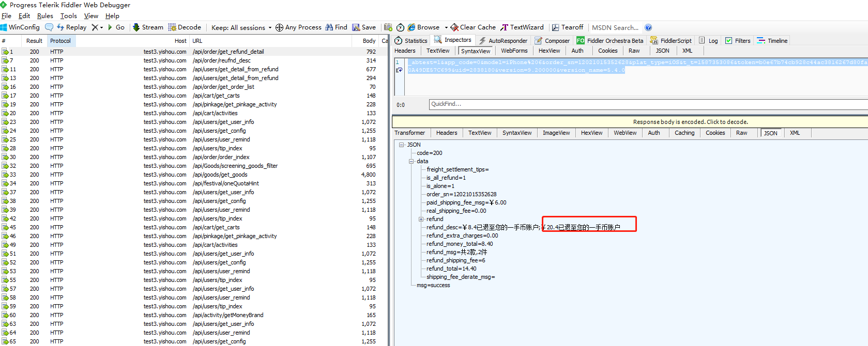This screenshot has width=868, height=346.
Task: Open the Composer tab
Action: tap(552, 40)
